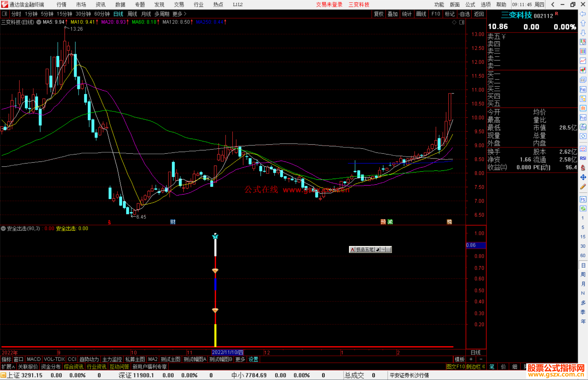Click the blue left arrow sidebar icon

[583, 14]
